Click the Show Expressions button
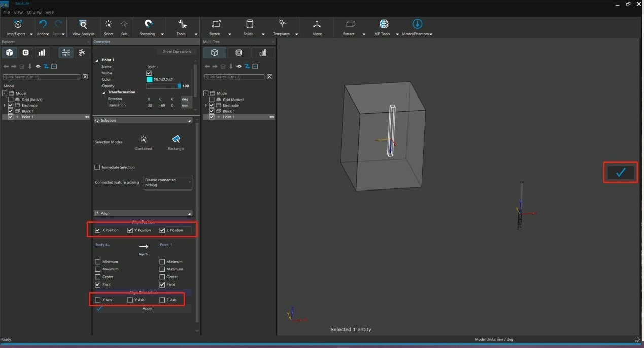644x348 pixels. [177, 52]
